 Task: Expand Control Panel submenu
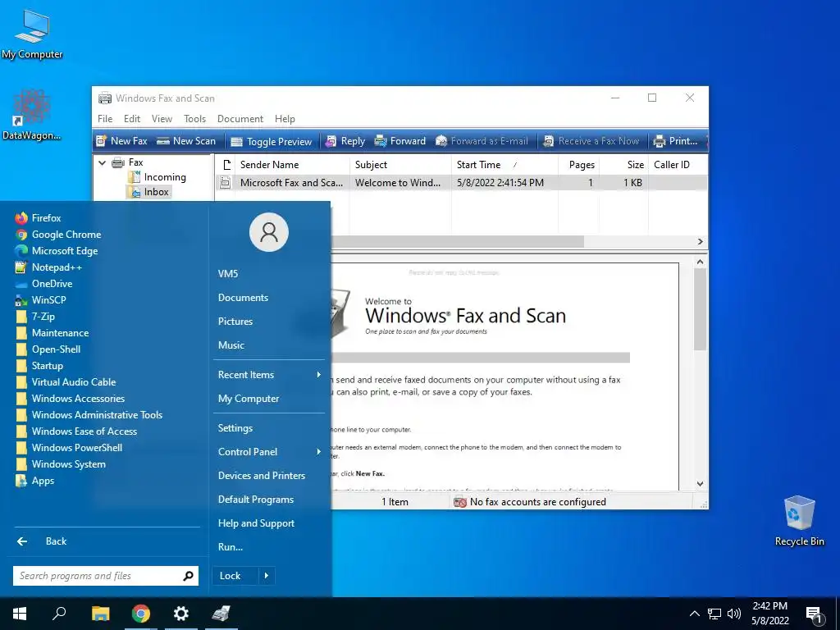(x=269, y=452)
